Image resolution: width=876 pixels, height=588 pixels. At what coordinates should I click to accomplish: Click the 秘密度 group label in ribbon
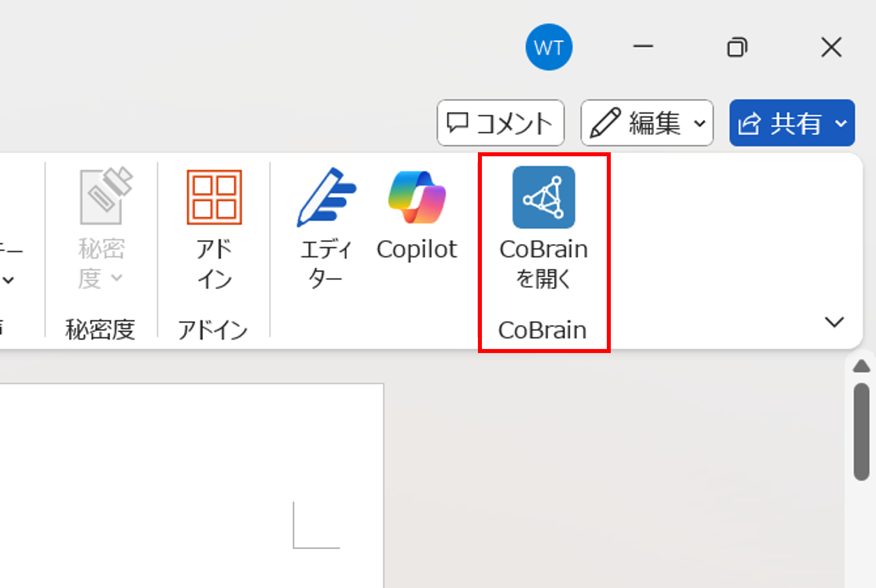(x=100, y=329)
